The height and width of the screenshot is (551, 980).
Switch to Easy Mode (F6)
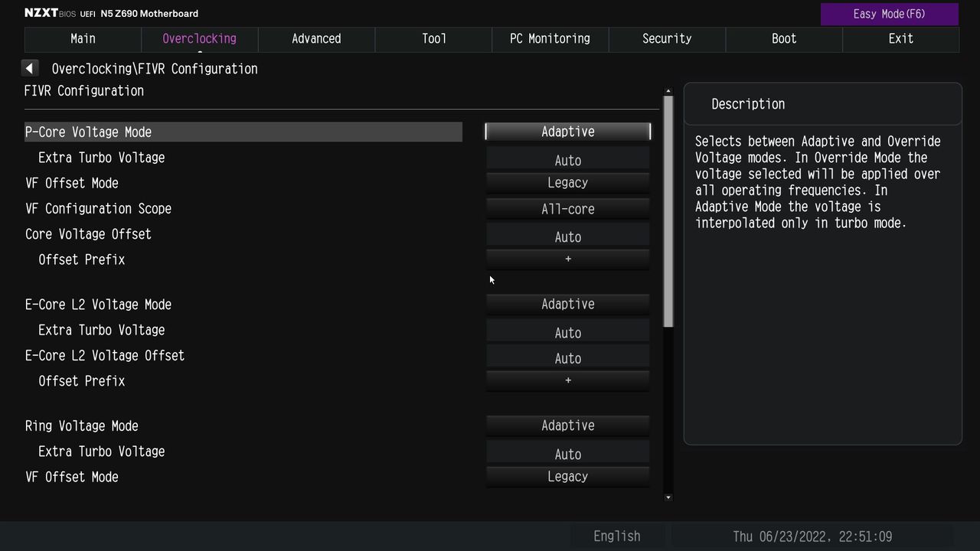point(890,14)
